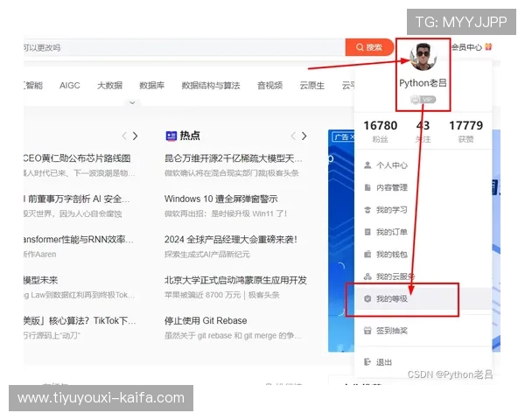Click 退出 to log out
This screenshot has width=525, height=420.
pyautogui.click(x=423, y=362)
